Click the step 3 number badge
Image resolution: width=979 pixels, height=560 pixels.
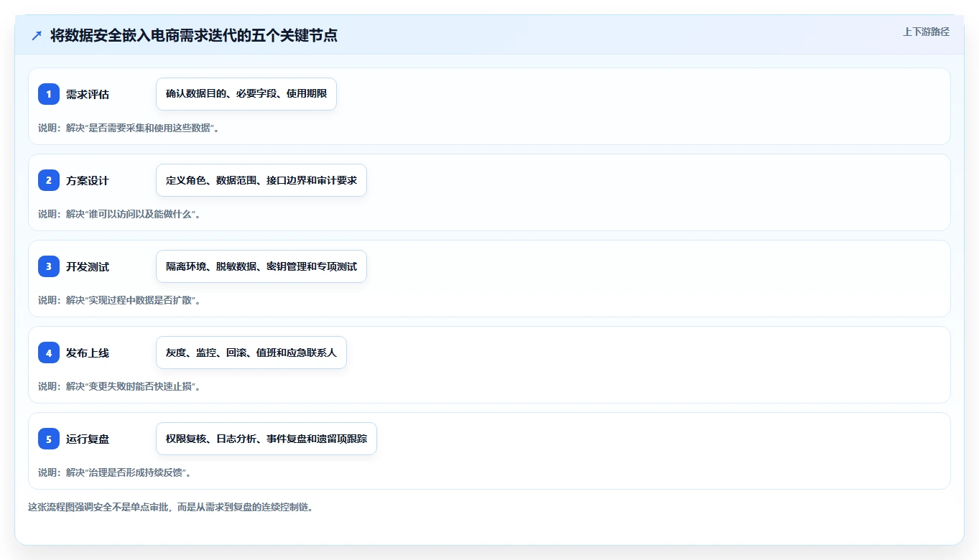(x=49, y=266)
